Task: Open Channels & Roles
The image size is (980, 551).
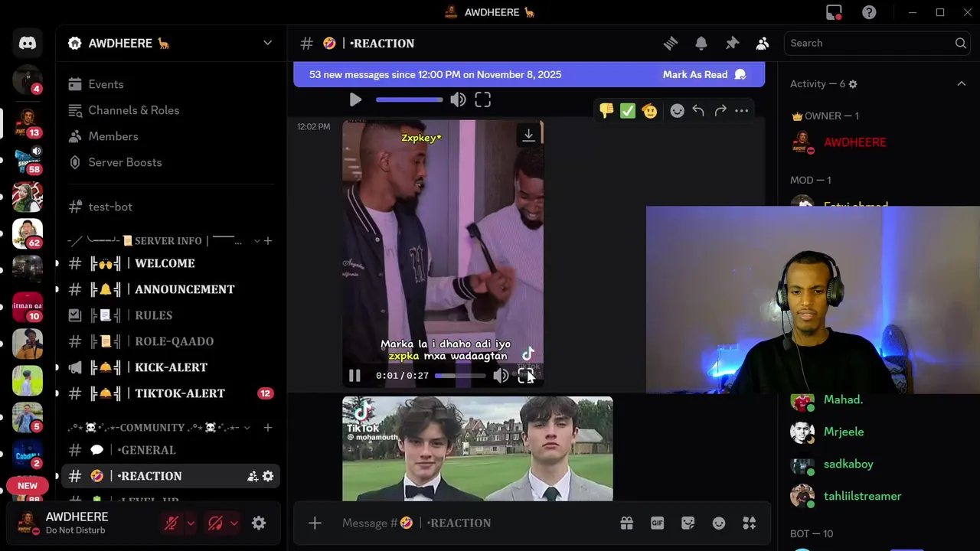Action: (171, 110)
